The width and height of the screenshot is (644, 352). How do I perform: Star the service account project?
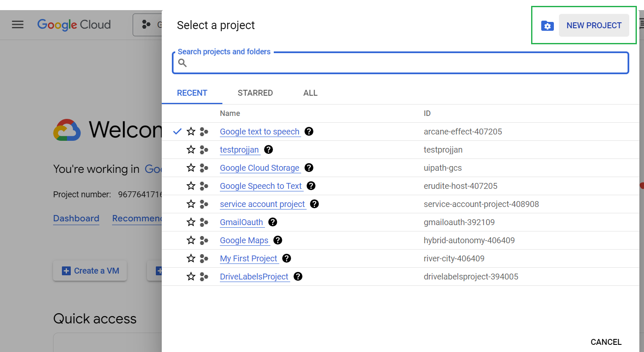tap(191, 204)
